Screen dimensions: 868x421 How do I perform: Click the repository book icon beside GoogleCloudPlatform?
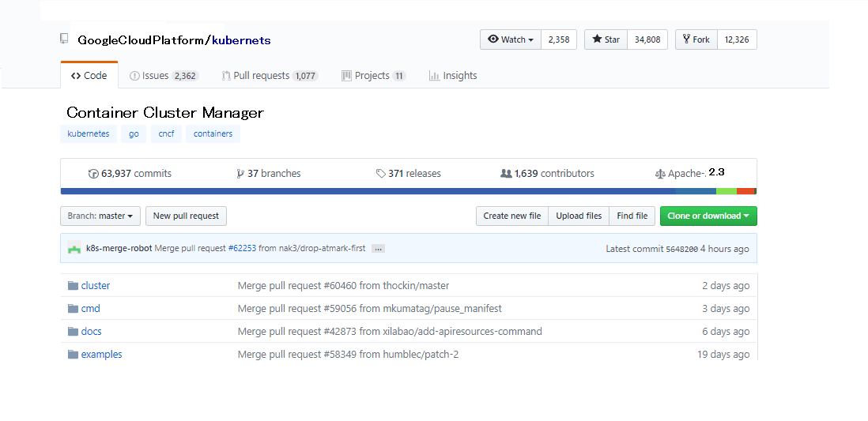(x=64, y=39)
